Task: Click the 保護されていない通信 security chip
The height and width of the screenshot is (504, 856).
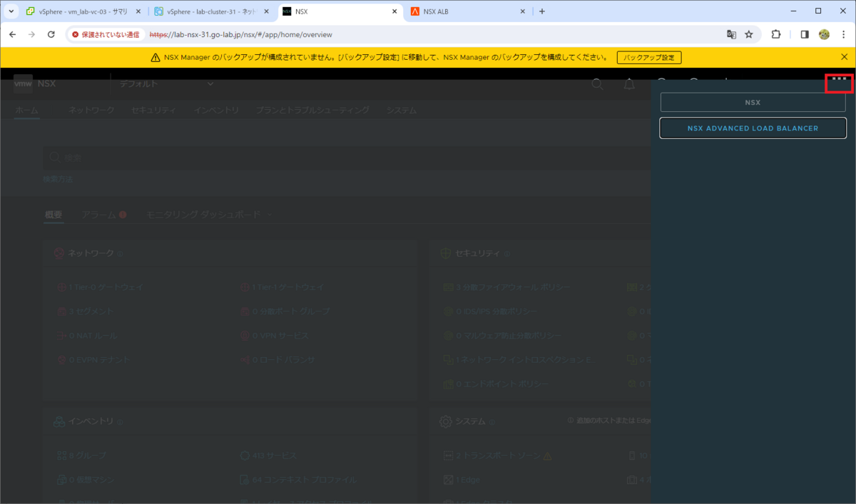Action: tap(107, 34)
